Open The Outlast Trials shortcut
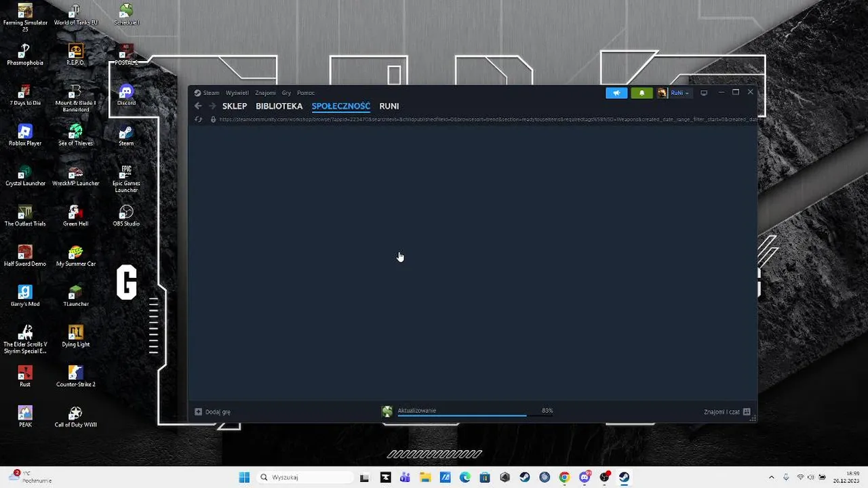The width and height of the screenshot is (868, 488). (x=25, y=216)
